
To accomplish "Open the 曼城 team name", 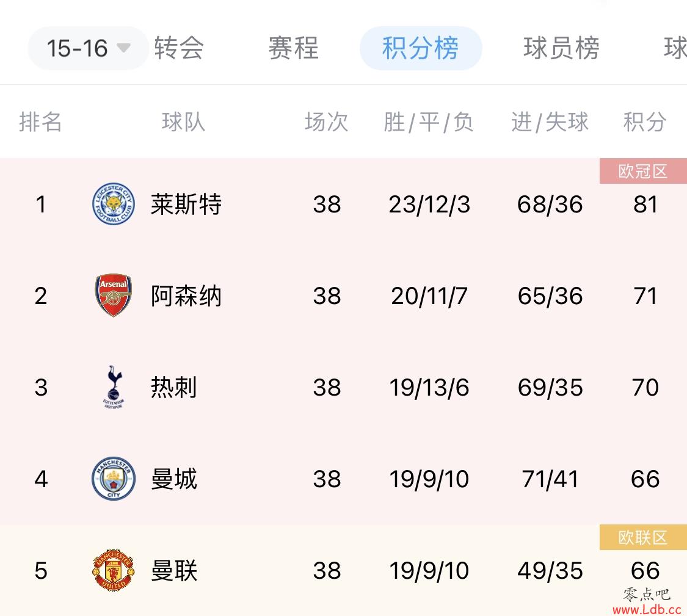I will click(x=174, y=479).
